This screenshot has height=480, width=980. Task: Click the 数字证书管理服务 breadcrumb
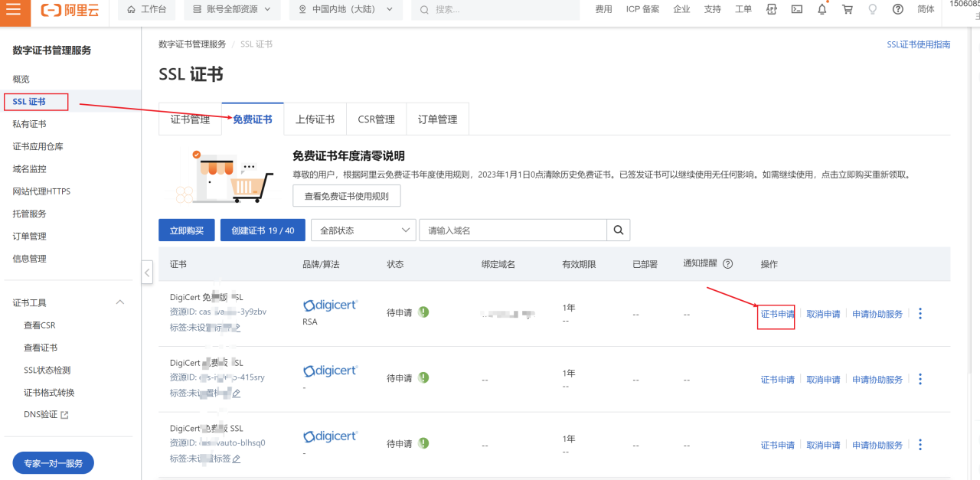pyautogui.click(x=192, y=44)
